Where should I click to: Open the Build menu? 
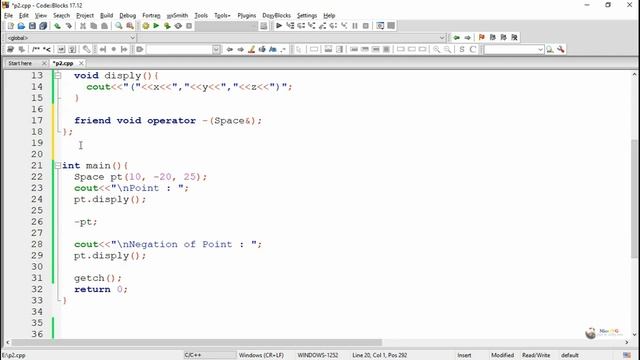coord(107,16)
